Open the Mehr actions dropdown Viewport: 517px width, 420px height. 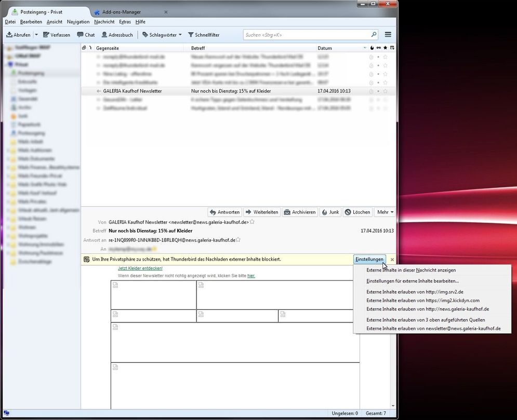(x=385, y=212)
